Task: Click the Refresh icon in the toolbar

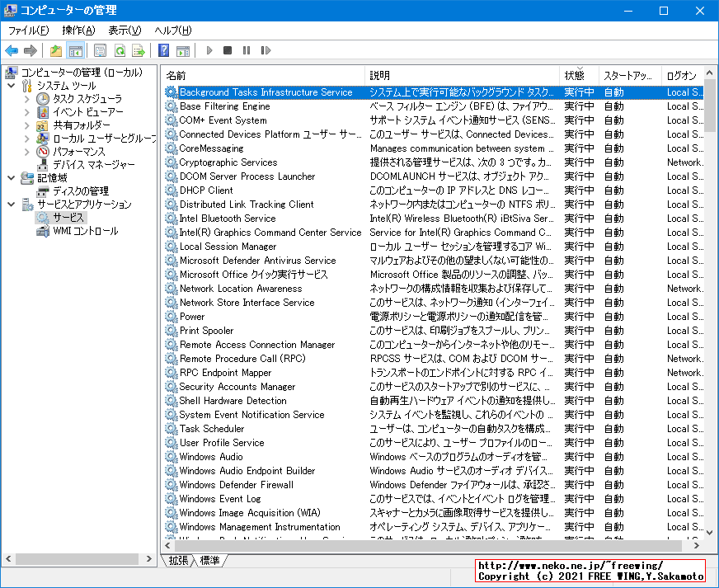Action: coord(120,50)
